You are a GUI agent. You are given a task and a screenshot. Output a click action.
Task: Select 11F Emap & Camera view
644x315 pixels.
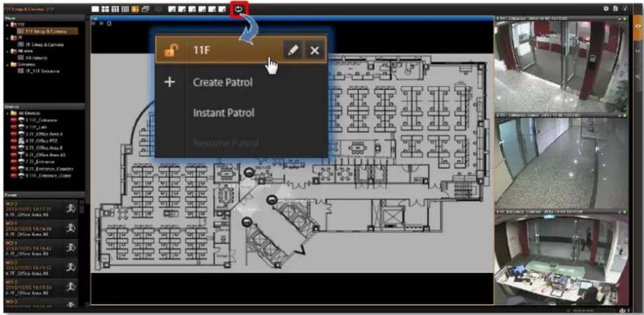(x=46, y=31)
